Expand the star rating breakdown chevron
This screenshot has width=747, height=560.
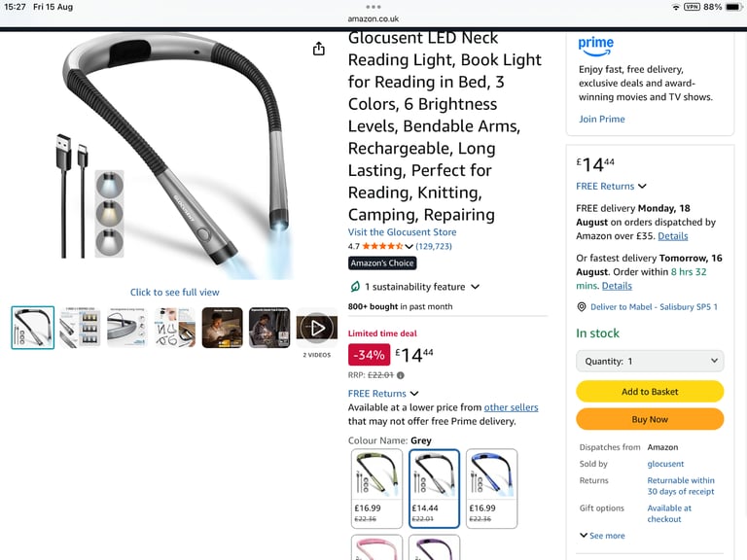[x=409, y=246]
